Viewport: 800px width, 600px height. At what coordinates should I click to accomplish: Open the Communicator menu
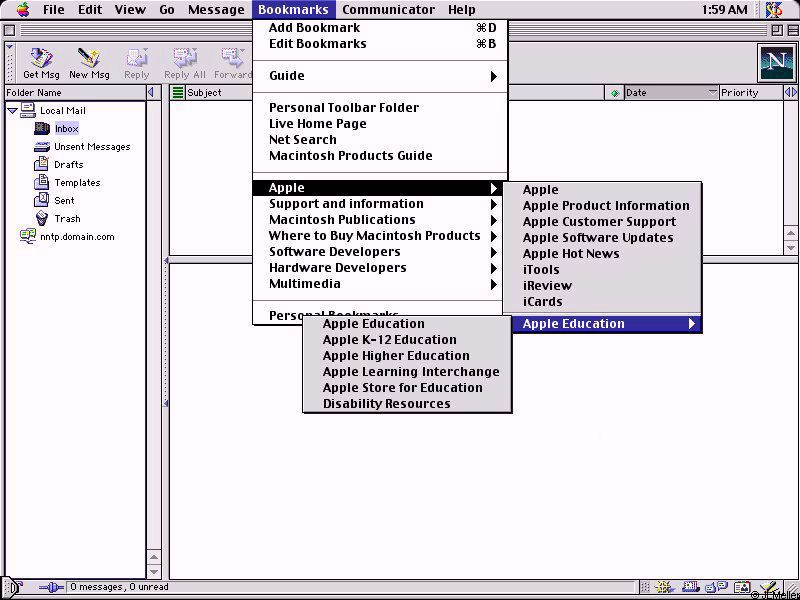[388, 10]
